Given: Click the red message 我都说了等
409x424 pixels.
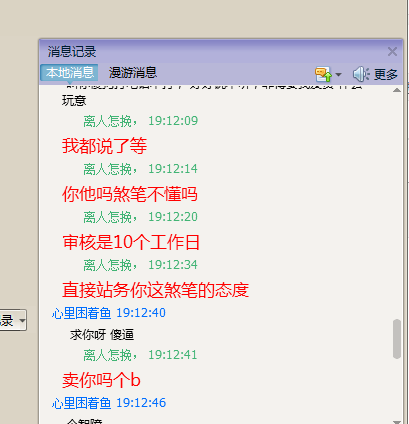Looking at the screenshot, I should (x=104, y=146).
